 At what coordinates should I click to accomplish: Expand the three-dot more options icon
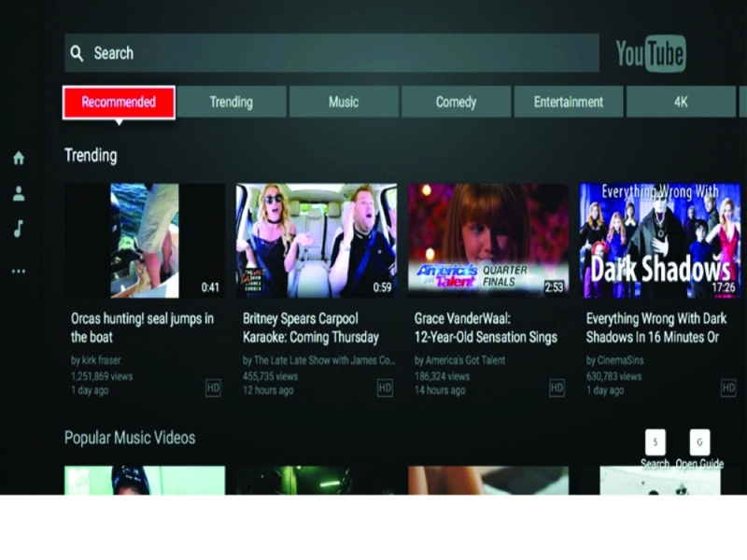click(19, 272)
